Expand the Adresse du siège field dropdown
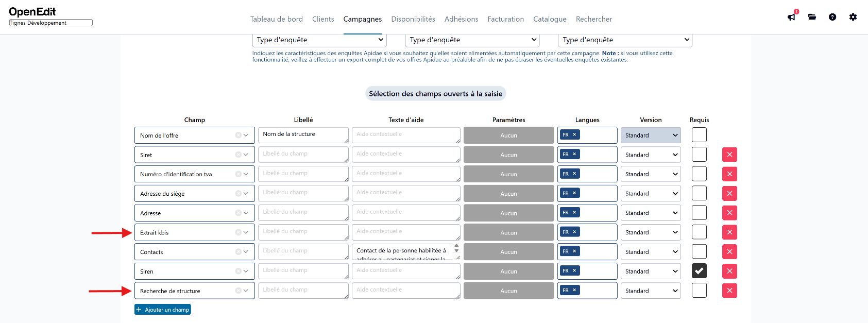 [x=246, y=194]
